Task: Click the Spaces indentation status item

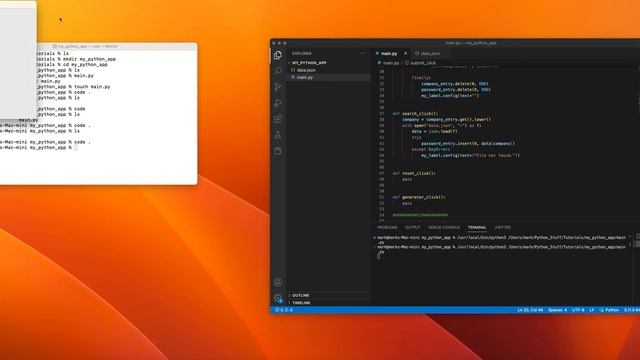Action: (x=557, y=310)
